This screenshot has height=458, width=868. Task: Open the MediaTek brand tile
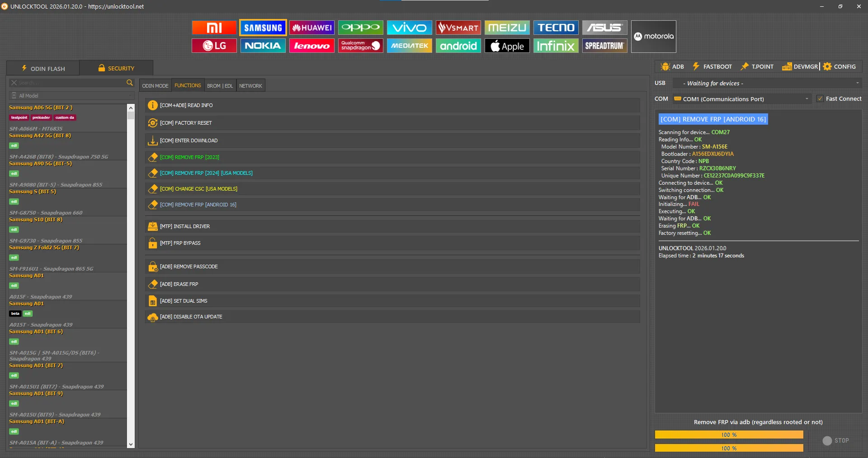[409, 46]
